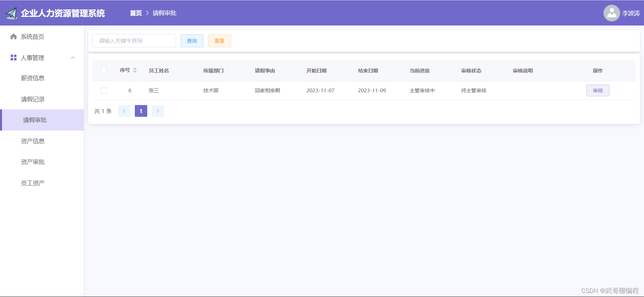This screenshot has height=297, width=644.
Task: Click the 技术部 department cell
Action: point(211,91)
